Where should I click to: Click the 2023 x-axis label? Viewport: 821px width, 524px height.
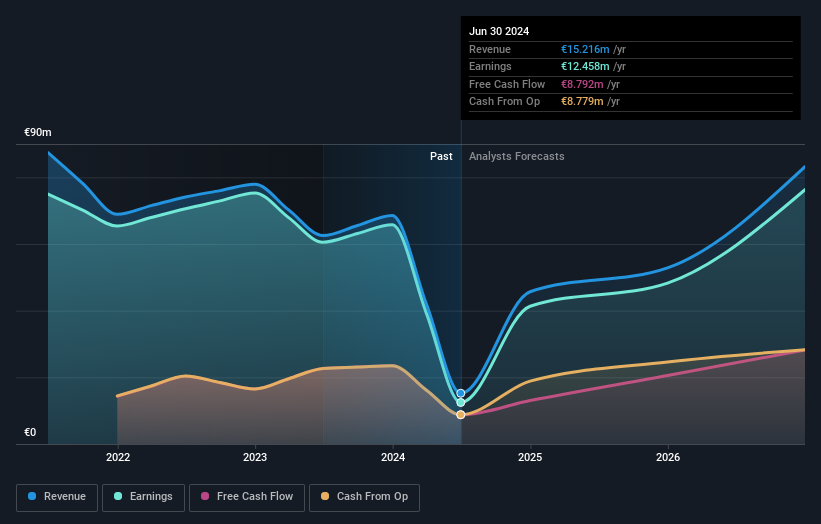(255, 457)
